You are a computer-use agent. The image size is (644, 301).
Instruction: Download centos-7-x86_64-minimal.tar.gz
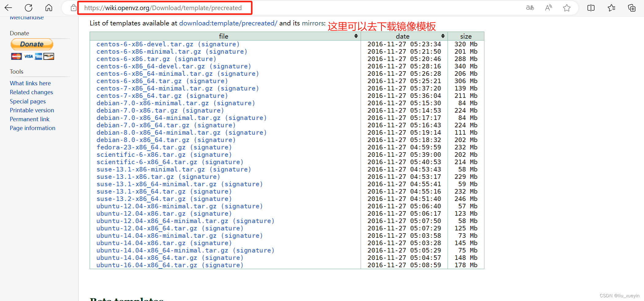pos(154,88)
